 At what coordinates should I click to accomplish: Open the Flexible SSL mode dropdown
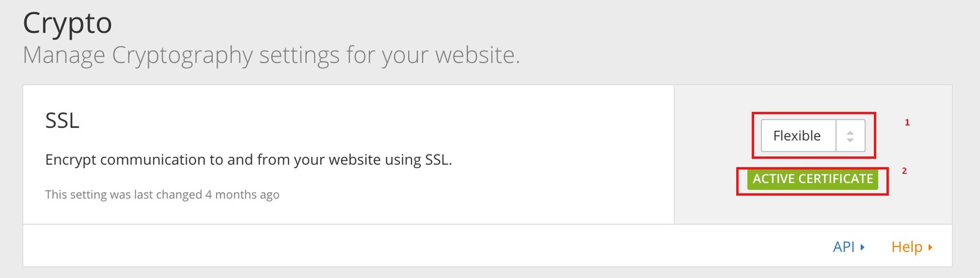click(x=812, y=135)
